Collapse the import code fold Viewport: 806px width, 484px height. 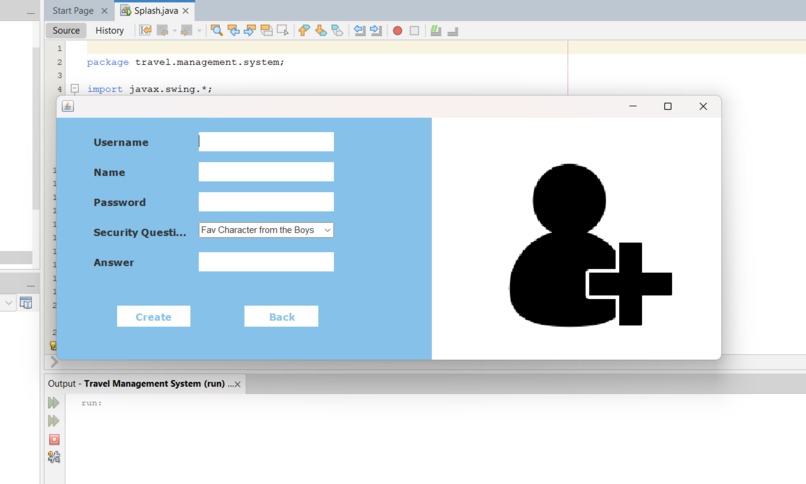(75, 88)
